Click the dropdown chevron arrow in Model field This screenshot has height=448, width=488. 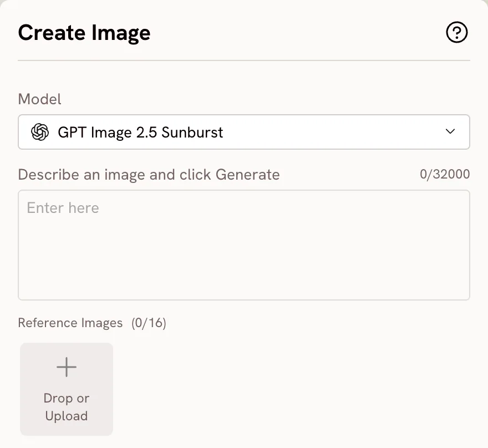450,131
